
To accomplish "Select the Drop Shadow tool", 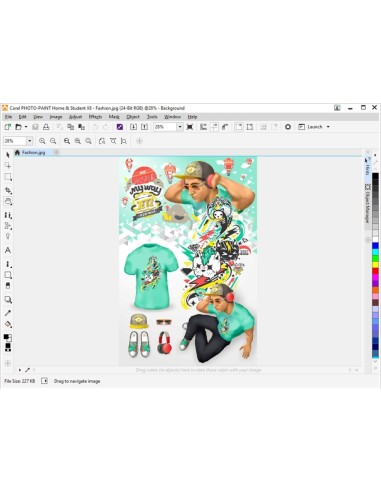I will click(x=8, y=300).
